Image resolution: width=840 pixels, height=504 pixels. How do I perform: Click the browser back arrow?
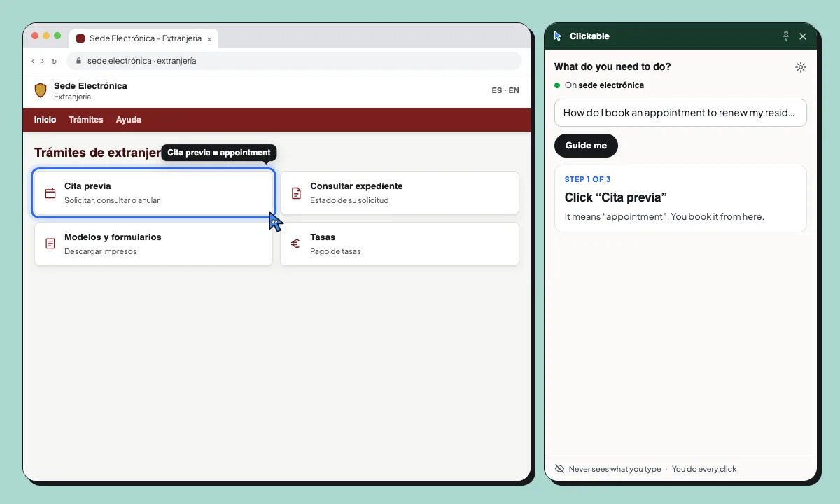33,62
